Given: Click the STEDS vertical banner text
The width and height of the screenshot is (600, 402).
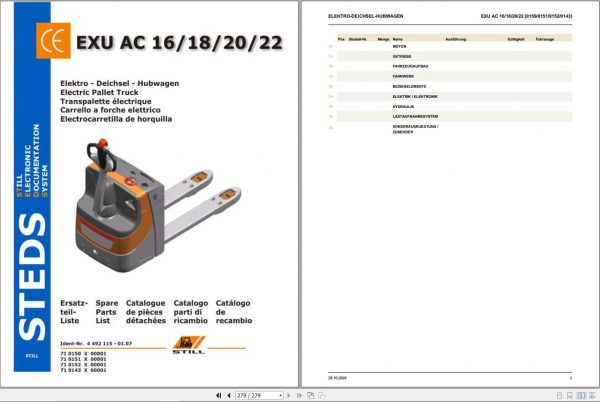Looking at the screenshot, I should (x=32, y=277).
